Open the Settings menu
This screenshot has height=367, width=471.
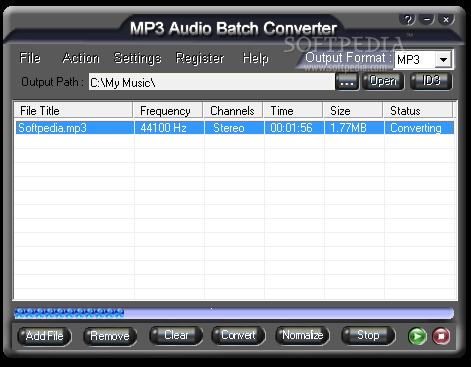click(x=137, y=58)
